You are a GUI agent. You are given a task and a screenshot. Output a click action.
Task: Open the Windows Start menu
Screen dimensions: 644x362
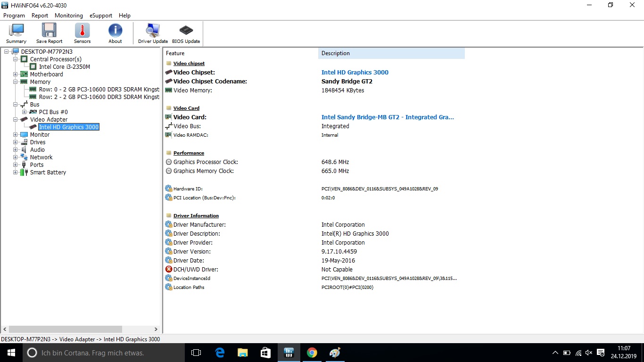coord(11,353)
